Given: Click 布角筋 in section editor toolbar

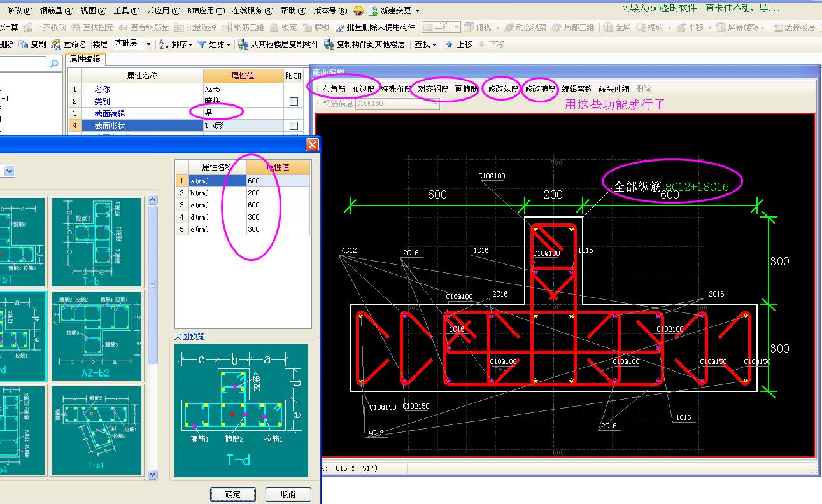Looking at the screenshot, I should (x=334, y=89).
